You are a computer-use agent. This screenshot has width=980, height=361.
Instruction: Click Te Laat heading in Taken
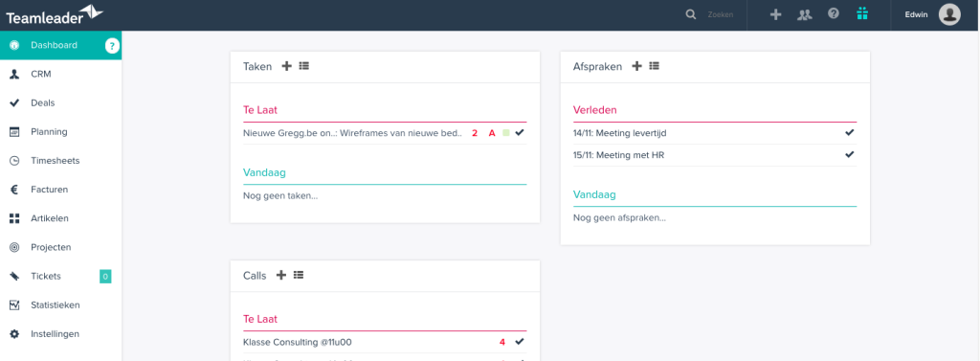[260, 110]
